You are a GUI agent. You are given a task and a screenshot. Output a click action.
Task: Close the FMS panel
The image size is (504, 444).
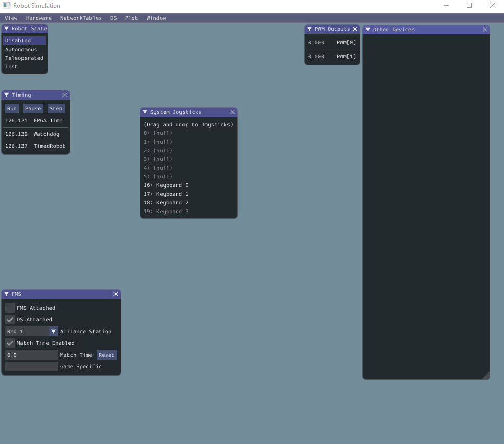pyautogui.click(x=116, y=294)
